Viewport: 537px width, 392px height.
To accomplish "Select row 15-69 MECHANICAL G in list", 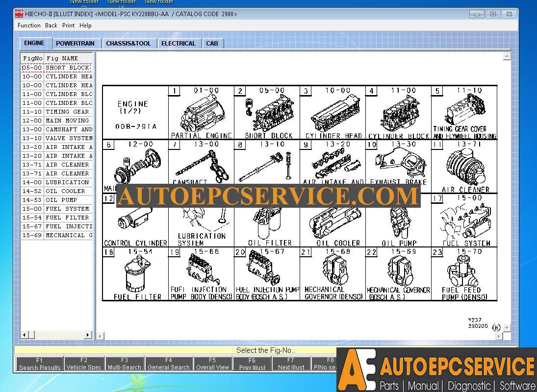I will pyautogui.click(x=56, y=235).
